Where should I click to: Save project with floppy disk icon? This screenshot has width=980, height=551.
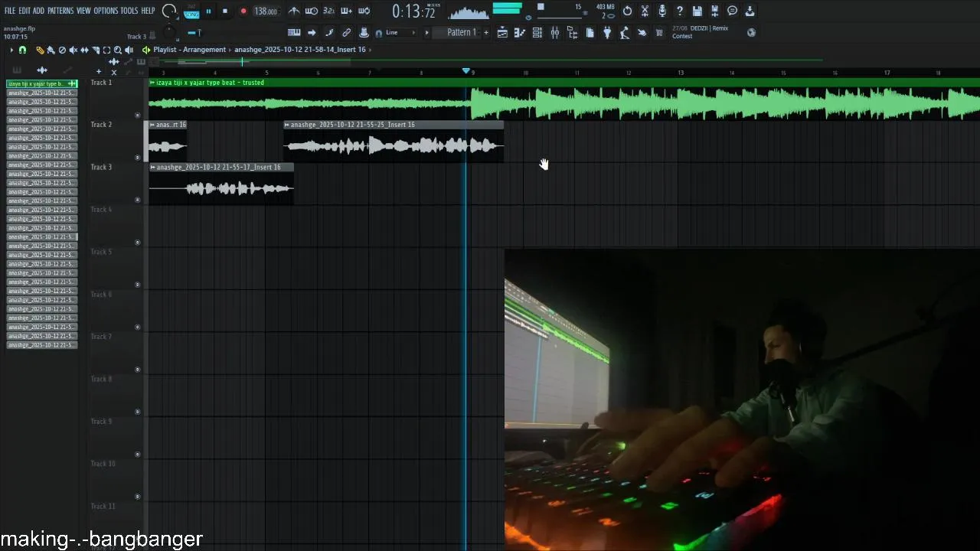(697, 11)
